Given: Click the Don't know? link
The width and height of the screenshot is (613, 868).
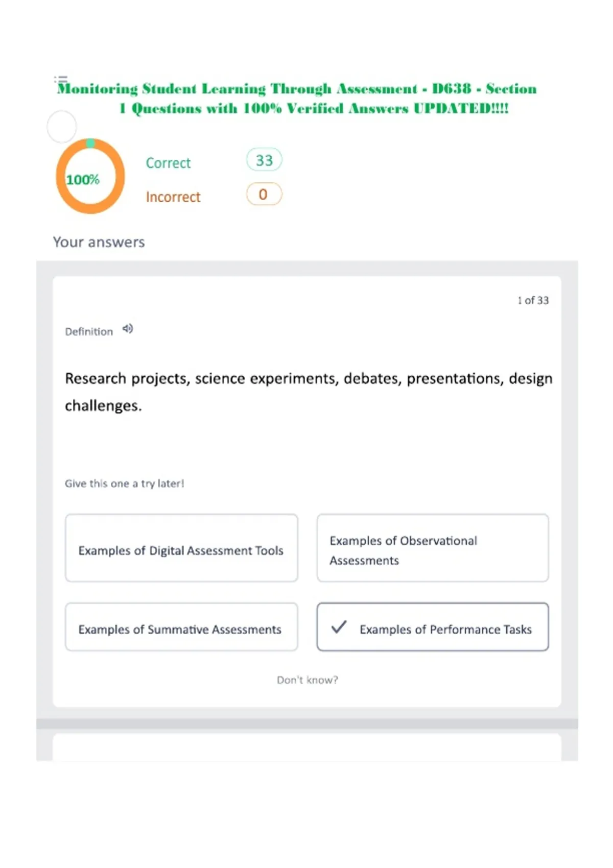Looking at the screenshot, I should click(308, 680).
